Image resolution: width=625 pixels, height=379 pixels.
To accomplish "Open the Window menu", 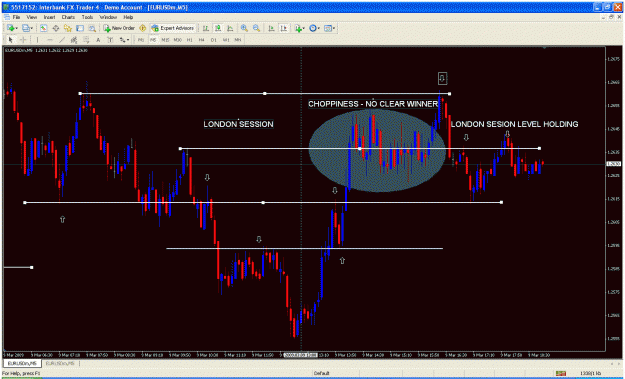I will (x=108, y=18).
